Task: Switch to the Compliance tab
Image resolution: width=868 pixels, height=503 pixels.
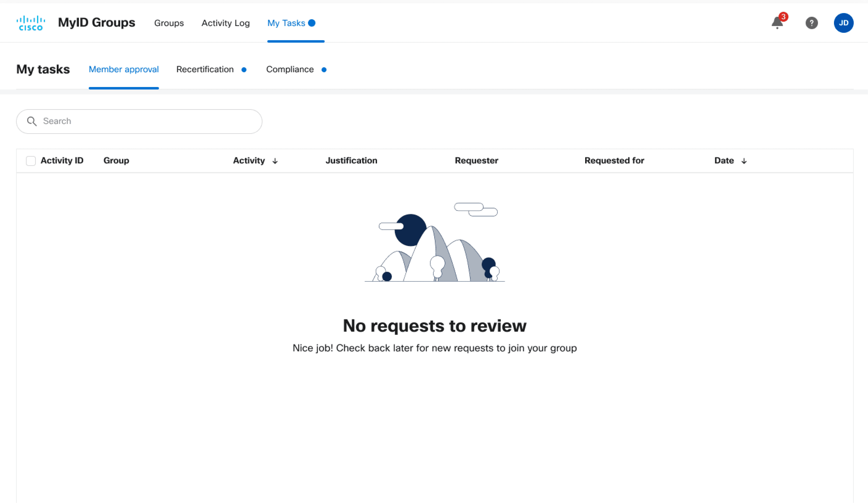Action: (x=290, y=69)
